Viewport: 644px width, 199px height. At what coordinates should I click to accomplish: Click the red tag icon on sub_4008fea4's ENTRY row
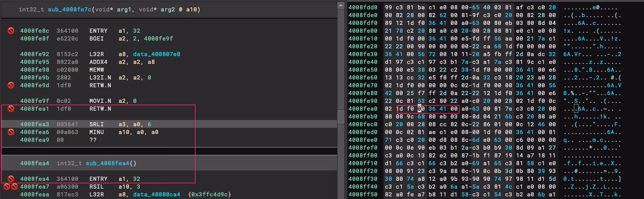coord(10,179)
